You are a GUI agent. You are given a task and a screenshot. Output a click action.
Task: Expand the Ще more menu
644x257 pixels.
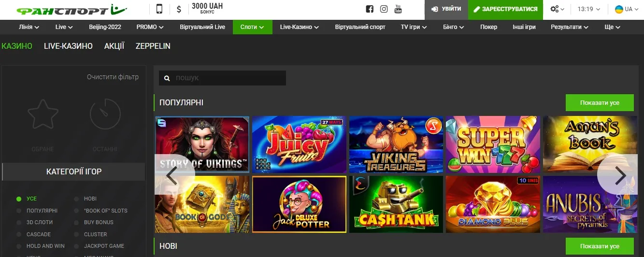(x=612, y=27)
